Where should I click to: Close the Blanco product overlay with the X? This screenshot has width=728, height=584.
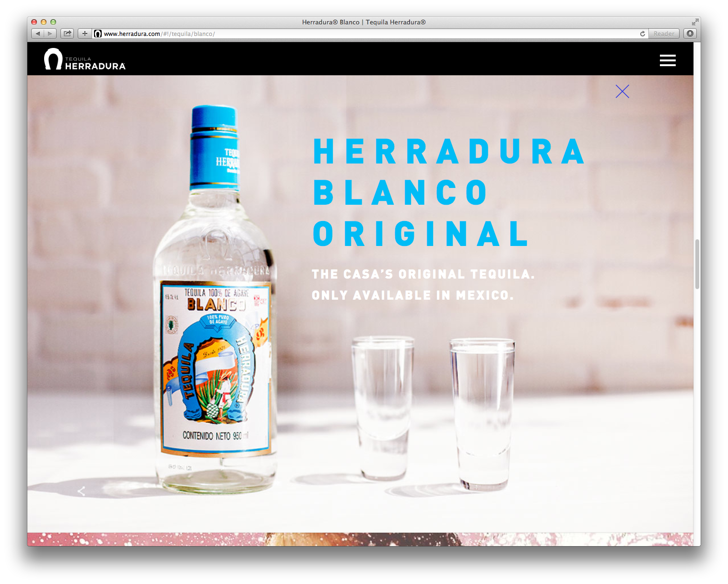[622, 92]
